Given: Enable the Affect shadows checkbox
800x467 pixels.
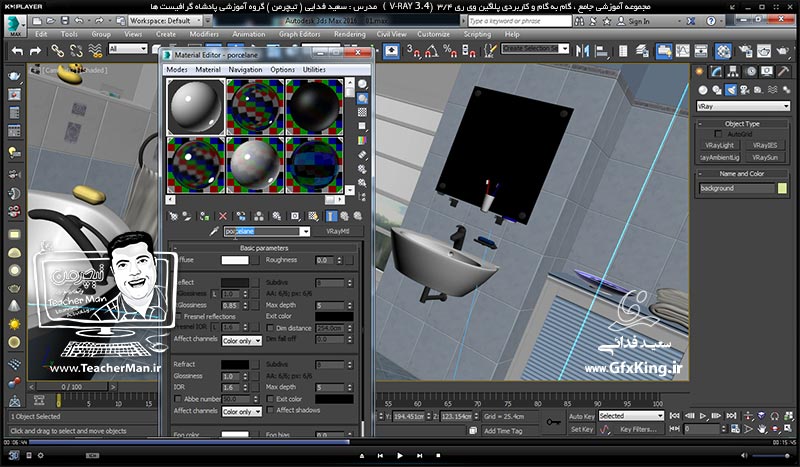Looking at the screenshot, I should pyautogui.click(x=270, y=410).
